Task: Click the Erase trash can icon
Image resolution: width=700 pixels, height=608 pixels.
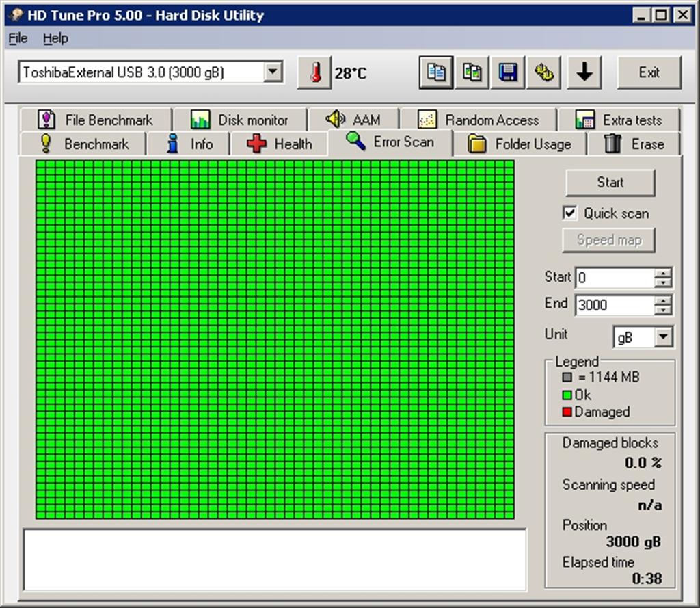Action: 612,144
